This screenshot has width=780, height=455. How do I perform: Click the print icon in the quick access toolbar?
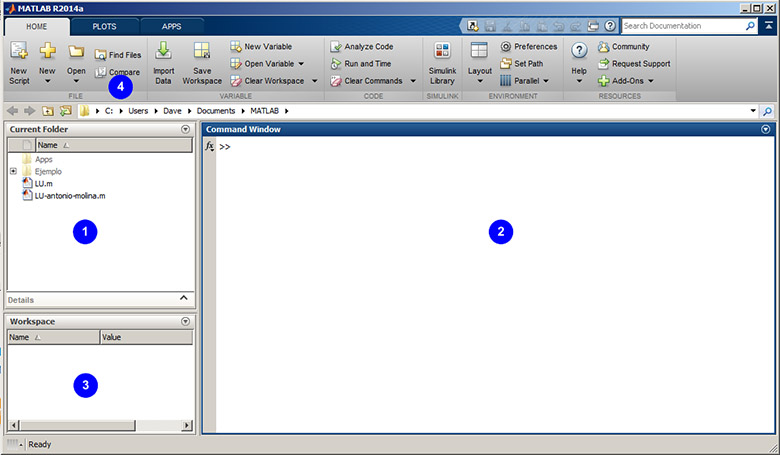click(x=593, y=26)
